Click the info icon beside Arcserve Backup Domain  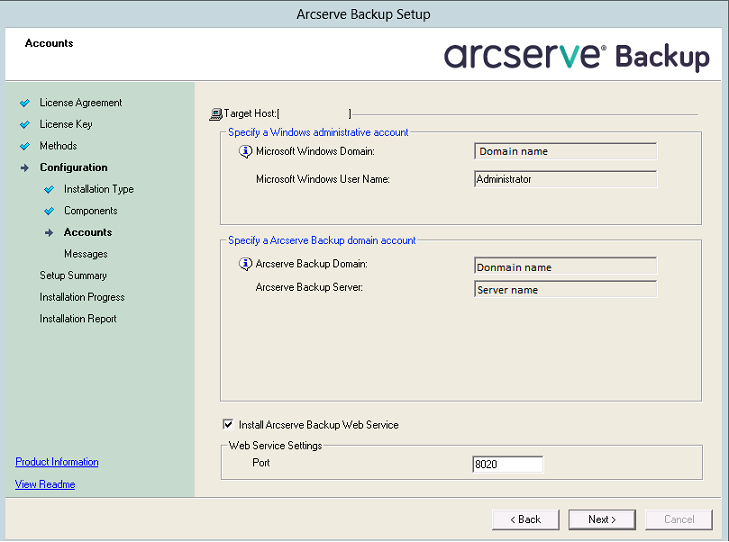245,264
